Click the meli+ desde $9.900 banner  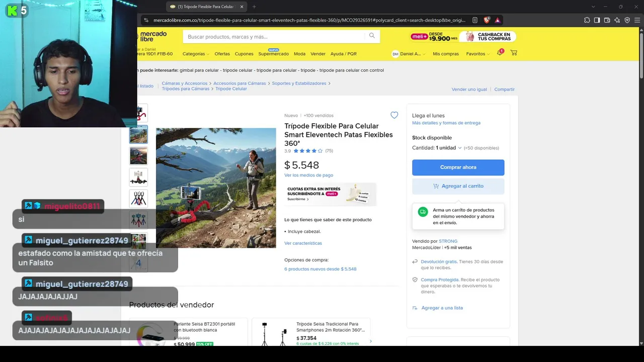click(434, 37)
